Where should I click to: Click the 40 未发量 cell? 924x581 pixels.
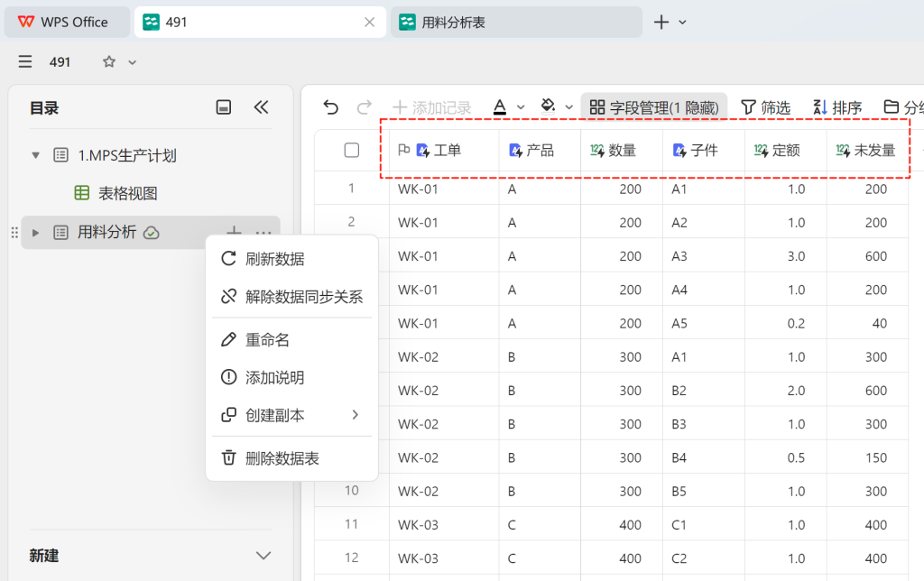pos(867,324)
